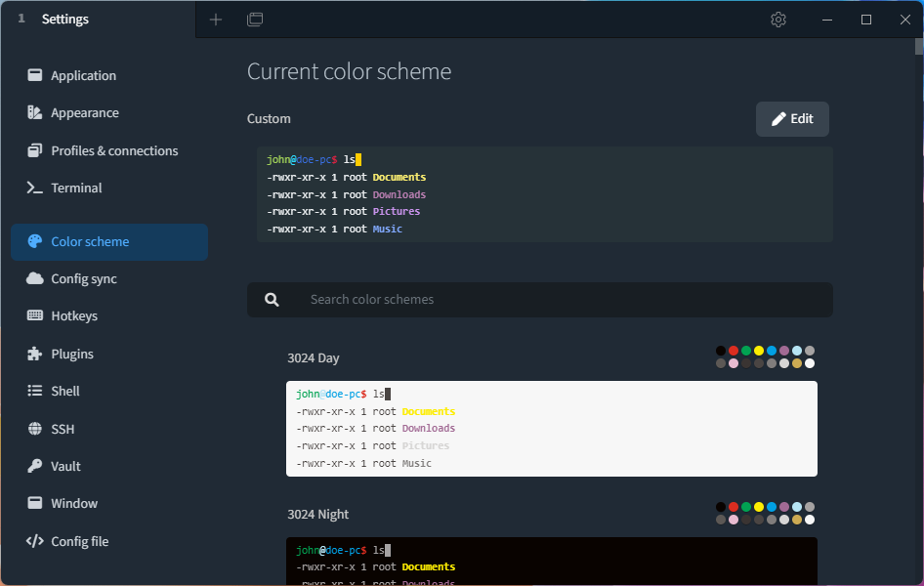Open the Terminal settings section
924x586 pixels.
click(x=109, y=188)
